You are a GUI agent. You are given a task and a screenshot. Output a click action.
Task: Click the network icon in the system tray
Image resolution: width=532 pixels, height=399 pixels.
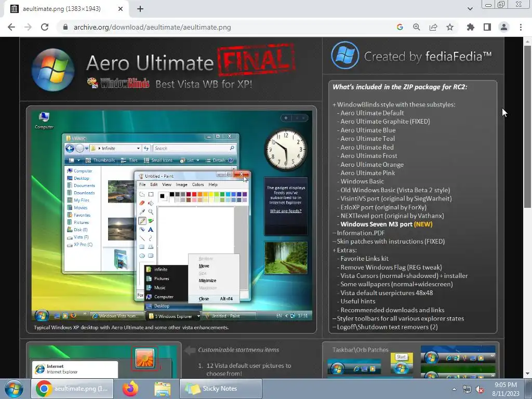point(467,390)
